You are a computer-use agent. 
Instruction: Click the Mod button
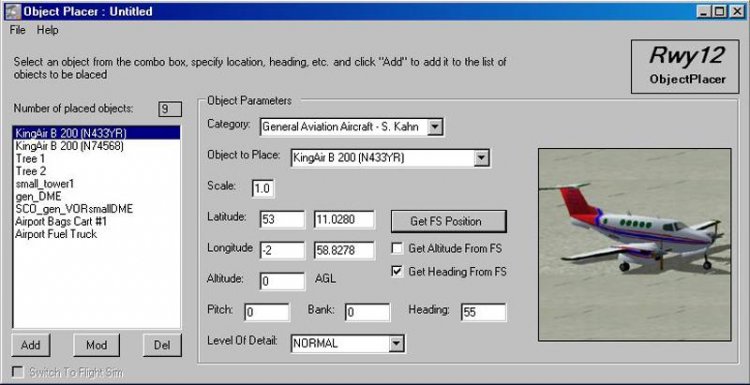[97, 345]
